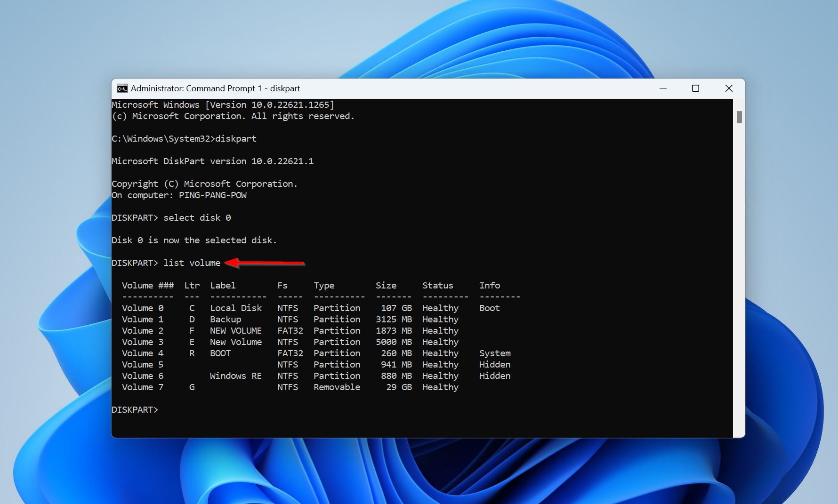Screen dimensions: 838x504
Task: Click the '880 MB' size value
Action: [396, 376]
